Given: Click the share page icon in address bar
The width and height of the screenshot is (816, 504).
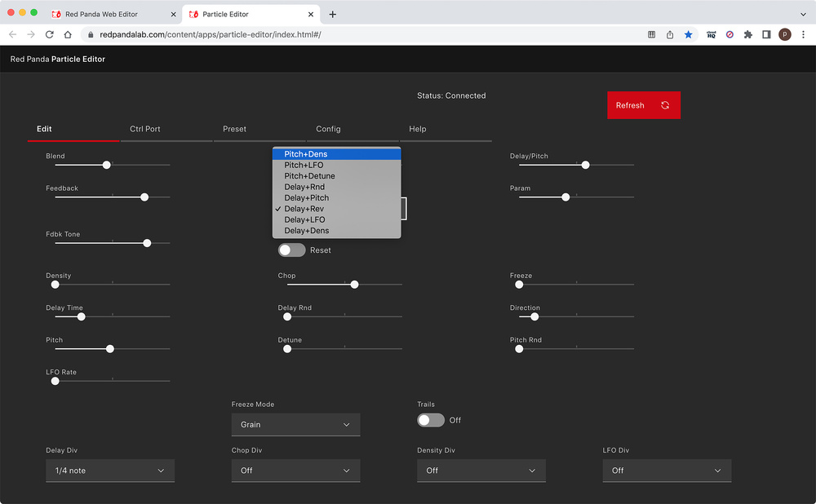Looking at the screenshot, I should pyautogui.click(x=670, y=34).
